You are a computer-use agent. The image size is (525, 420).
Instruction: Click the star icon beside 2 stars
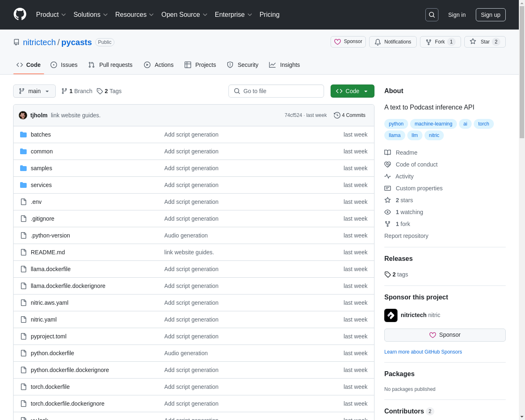tap(388, 200)
